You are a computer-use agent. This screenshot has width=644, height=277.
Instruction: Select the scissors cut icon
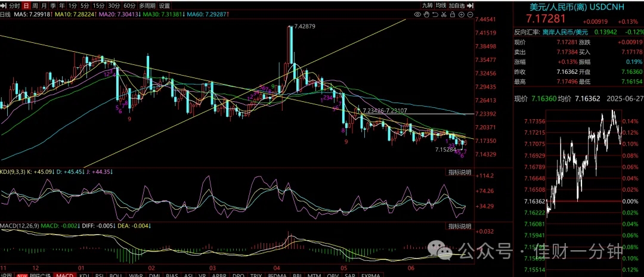click(x=444, y=14)
